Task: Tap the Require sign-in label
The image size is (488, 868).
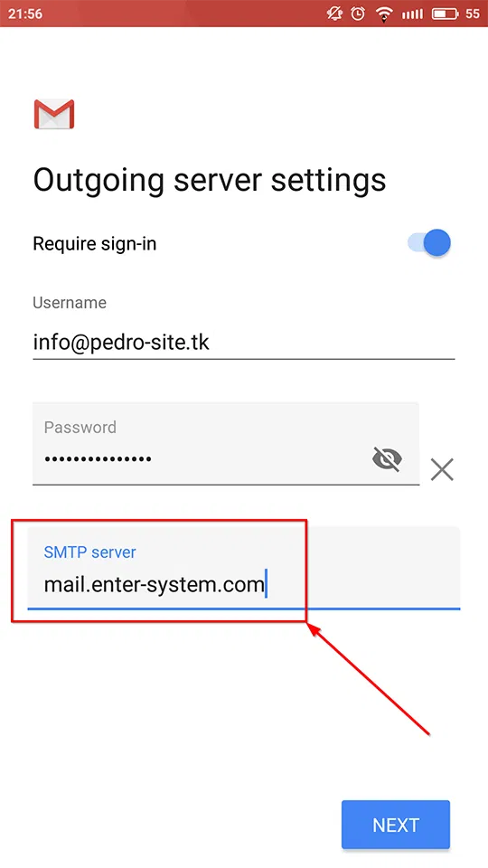Action: click(x=95, y=243)
